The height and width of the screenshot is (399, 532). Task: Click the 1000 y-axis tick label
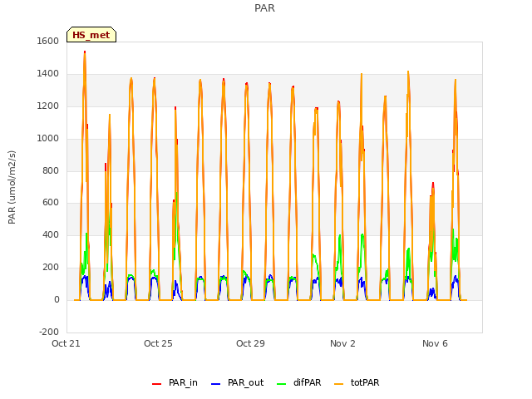pyautogui.click(x=48, y=139)
